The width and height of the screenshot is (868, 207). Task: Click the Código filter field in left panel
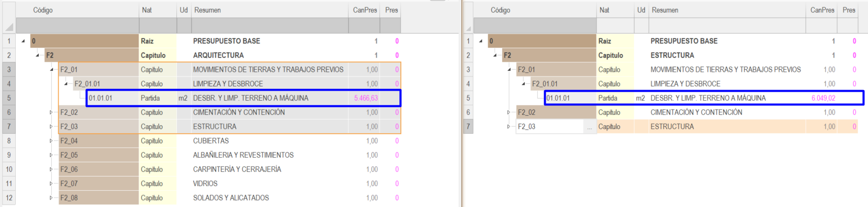pyautogui.click(x=77, y=25)
